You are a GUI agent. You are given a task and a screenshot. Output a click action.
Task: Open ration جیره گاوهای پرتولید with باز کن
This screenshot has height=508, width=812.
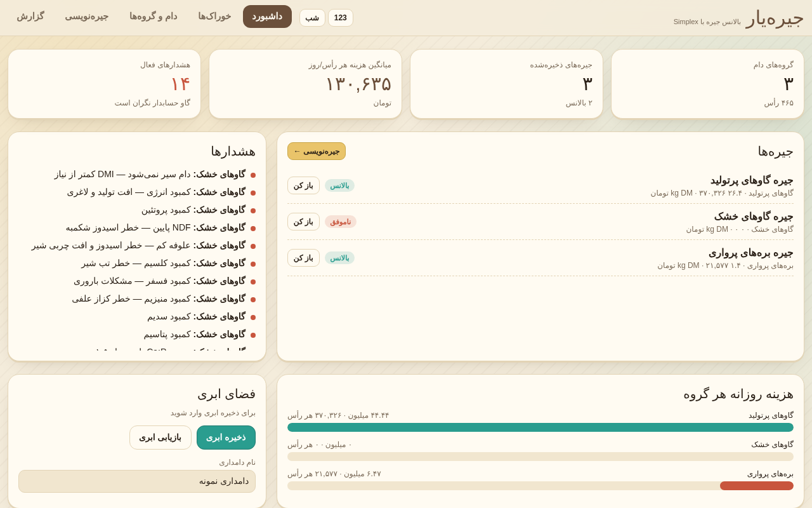click(x=303, y=185)
